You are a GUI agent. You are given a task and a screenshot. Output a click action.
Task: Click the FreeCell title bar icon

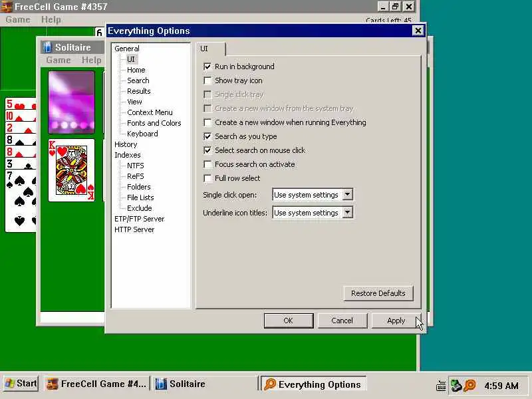point(7,7)
